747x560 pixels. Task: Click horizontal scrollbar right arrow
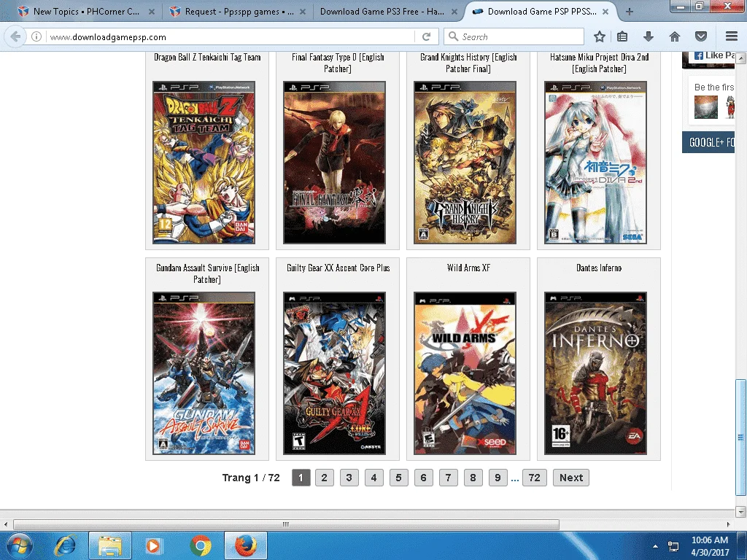tap(729, 524)
